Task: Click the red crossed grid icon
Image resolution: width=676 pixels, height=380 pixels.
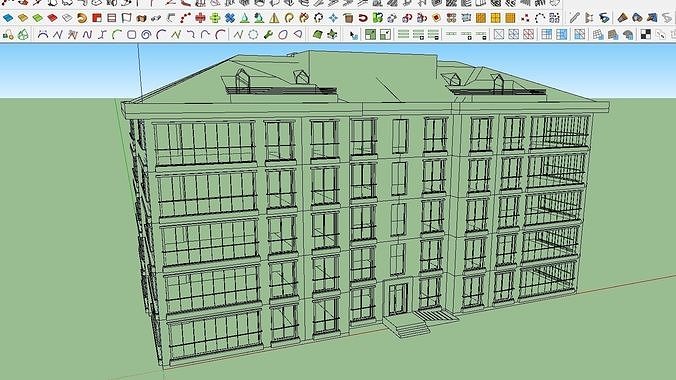Action: pyautogui.click(x=528, y=35)
